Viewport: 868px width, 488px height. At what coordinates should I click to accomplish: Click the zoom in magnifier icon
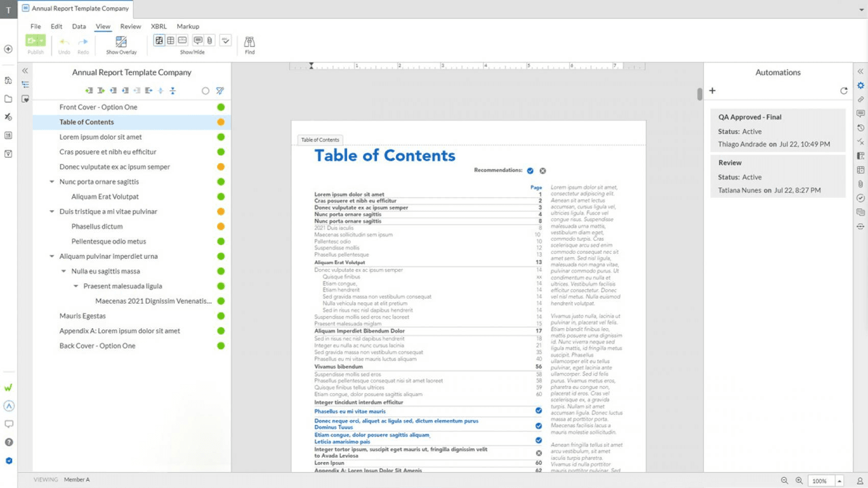799,480
